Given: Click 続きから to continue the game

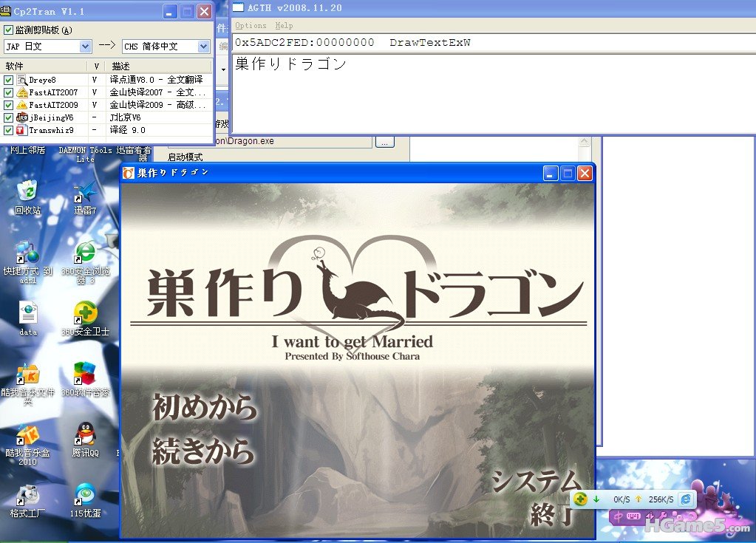Looking at the screenshot, I should coord(203,452).
